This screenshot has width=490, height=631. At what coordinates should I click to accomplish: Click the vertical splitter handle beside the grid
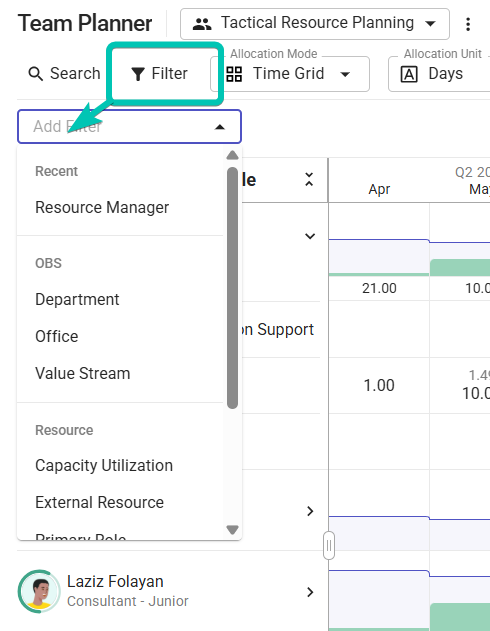coord(329,546)
